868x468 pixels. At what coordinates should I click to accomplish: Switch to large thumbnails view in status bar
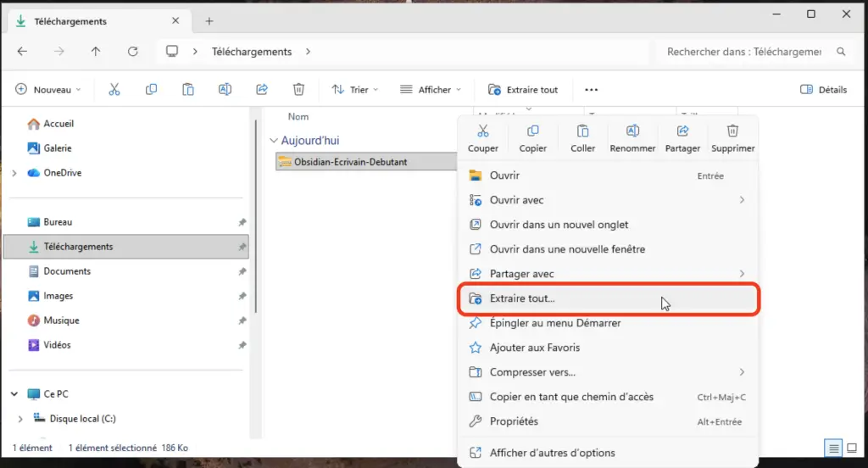pyautogui.click(x=852, y=448)
